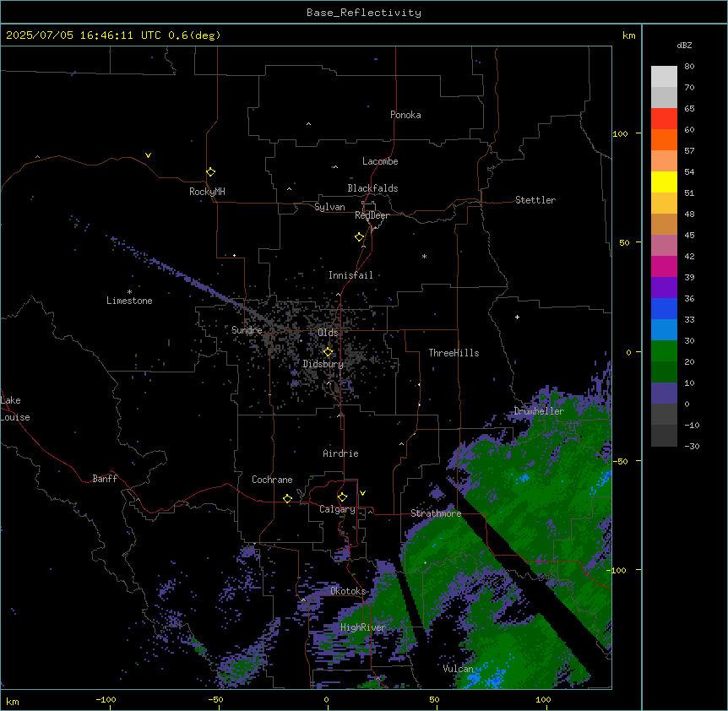The image size is (728, 711).
Task: Click the magenta 42 dBZ legend swatch
Action: [x=664, y=266]
